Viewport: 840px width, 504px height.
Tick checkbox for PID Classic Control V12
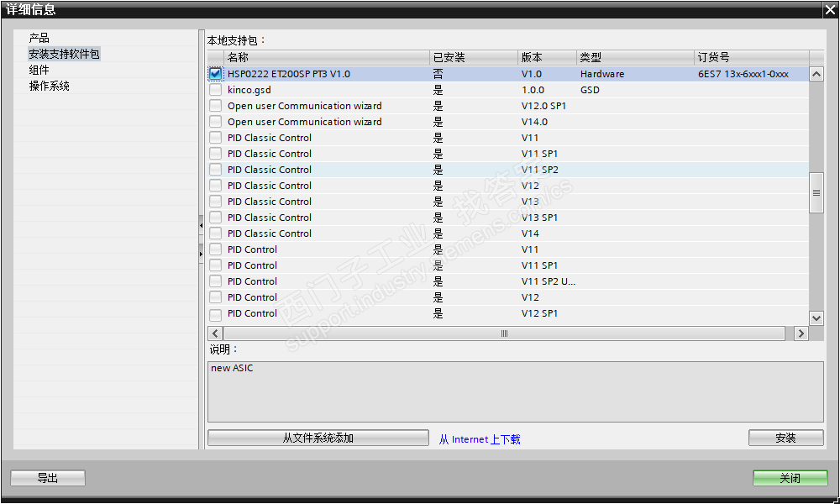pyautogui.click(x=215, y=186)
